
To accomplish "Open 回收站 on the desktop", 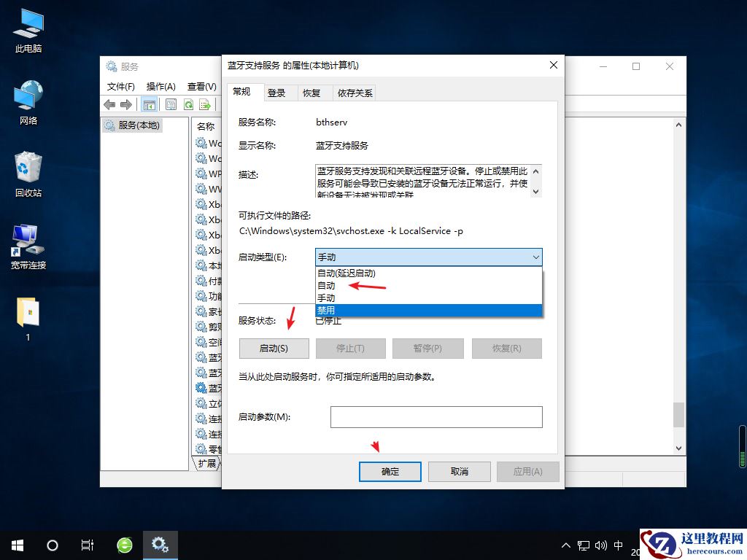I will coord(27,173).
